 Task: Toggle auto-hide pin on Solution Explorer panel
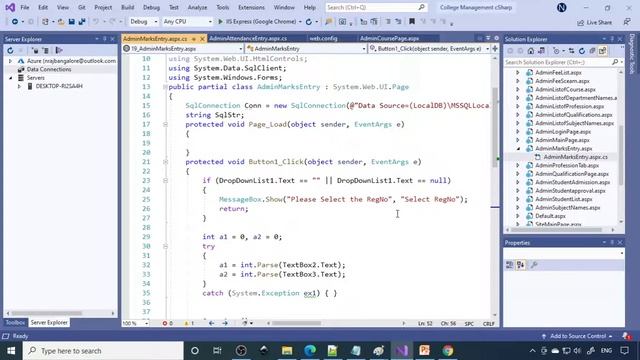pyautogui.click(x=612, y=39)
